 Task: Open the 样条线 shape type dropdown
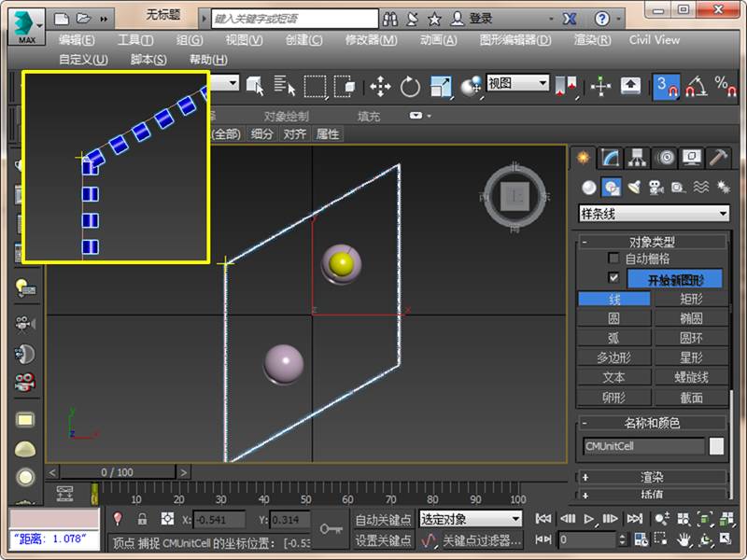pos(654,214)
